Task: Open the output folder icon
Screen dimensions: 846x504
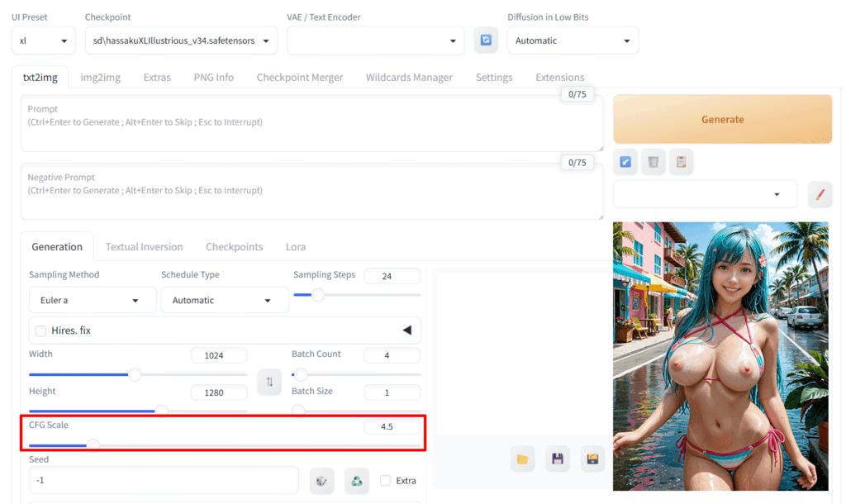Action: pos(522,459)
